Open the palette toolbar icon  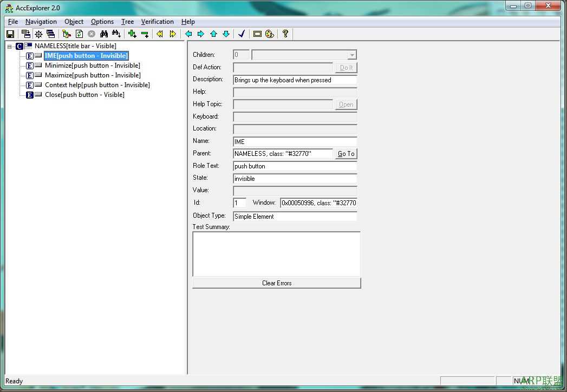(x=269, y=34)
